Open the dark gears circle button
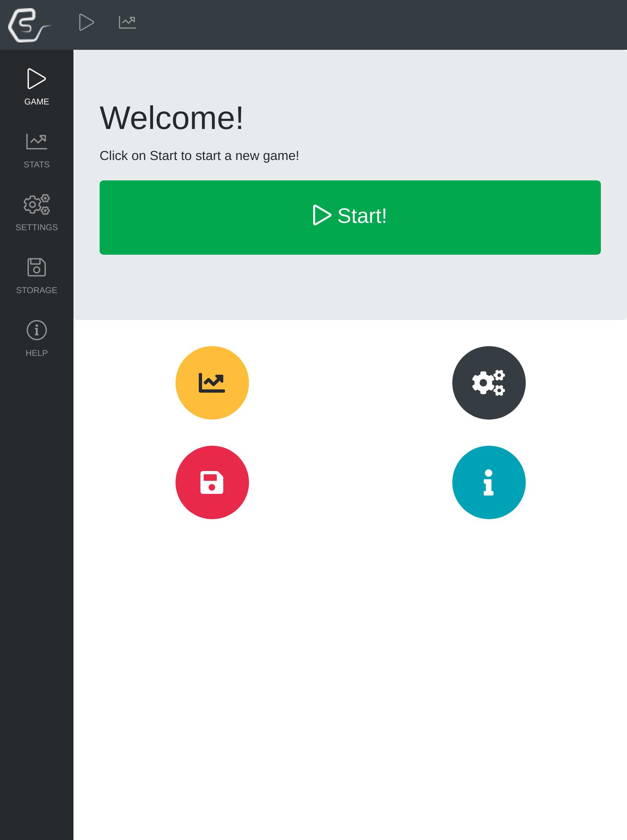Viewport: 627px width, 840px height. 489,383
